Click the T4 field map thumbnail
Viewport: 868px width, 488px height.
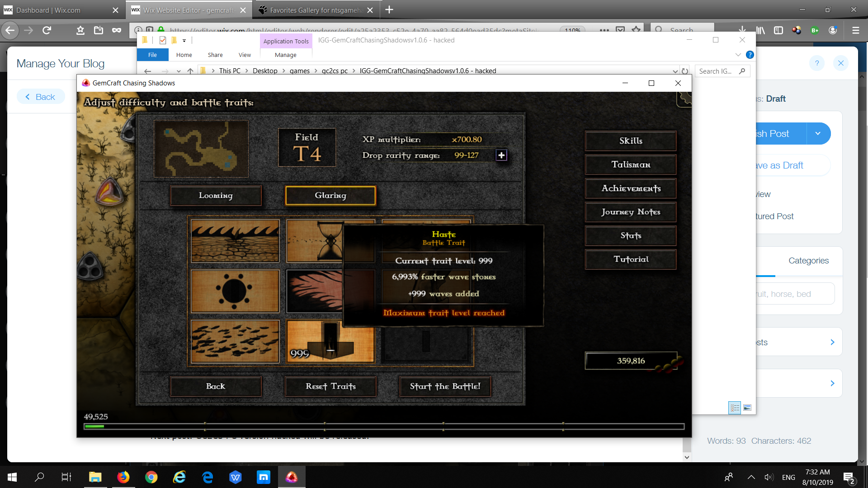pyautogui.click(x=201, y=149)
